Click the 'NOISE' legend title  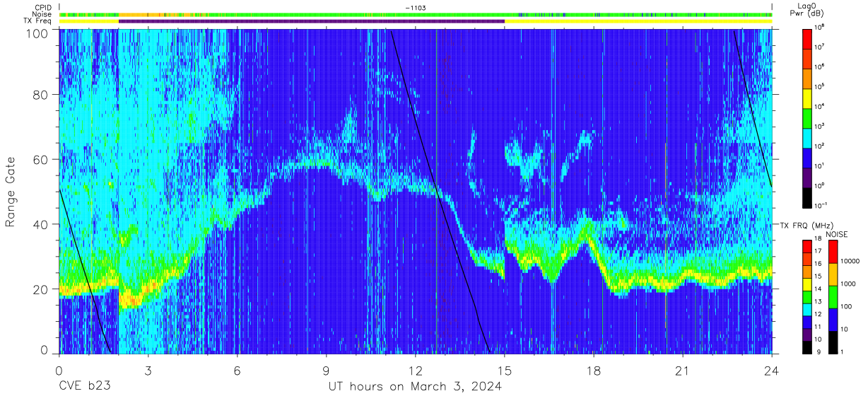tap(837, 234)
